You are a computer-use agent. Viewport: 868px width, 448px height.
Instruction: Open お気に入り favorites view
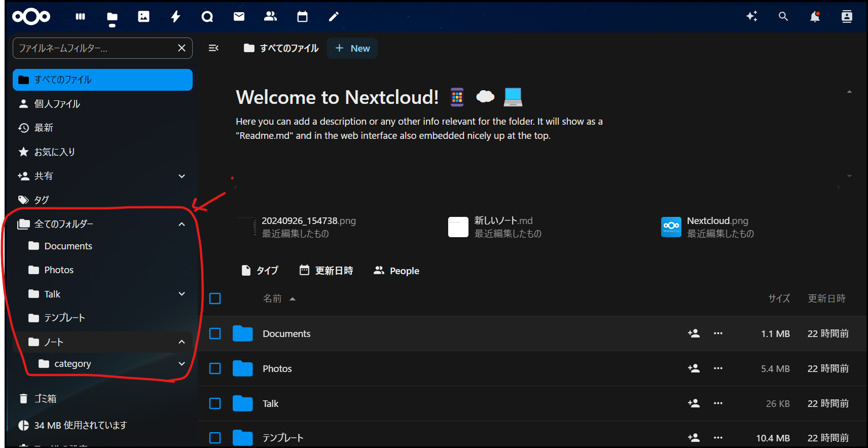pyautogui.click(x=102, y=152)
